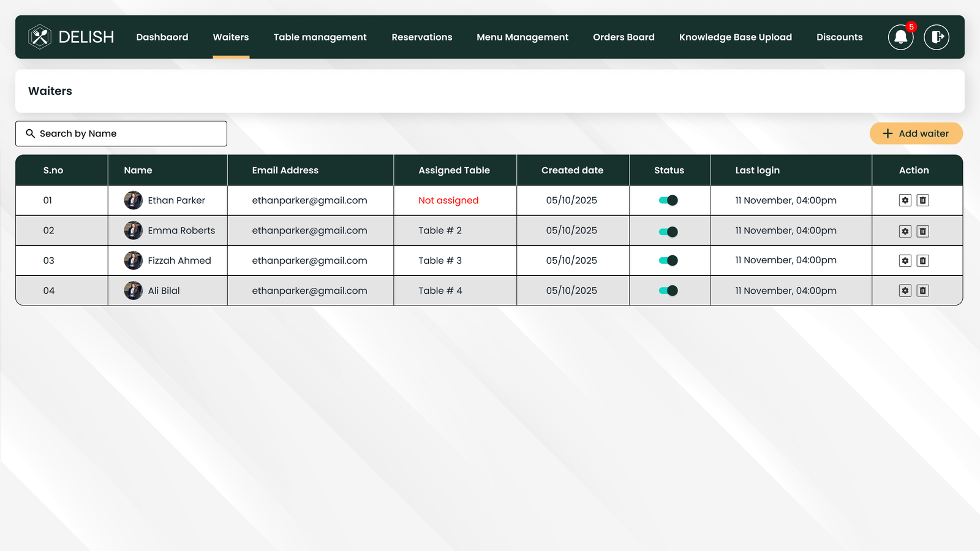Delete the Ethan Parker waiter

[923, 200]
